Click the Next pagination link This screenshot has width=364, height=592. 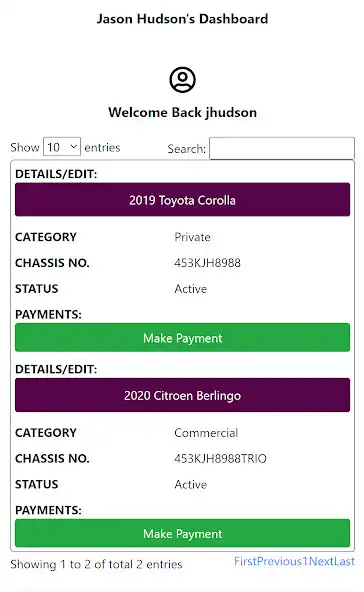pyautogui.click(x=321, y=561)
